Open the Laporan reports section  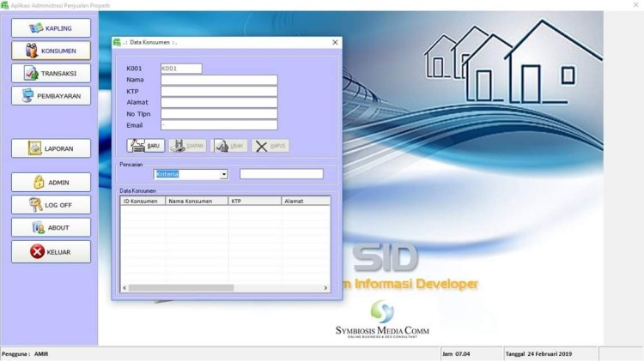click(51, 148)
